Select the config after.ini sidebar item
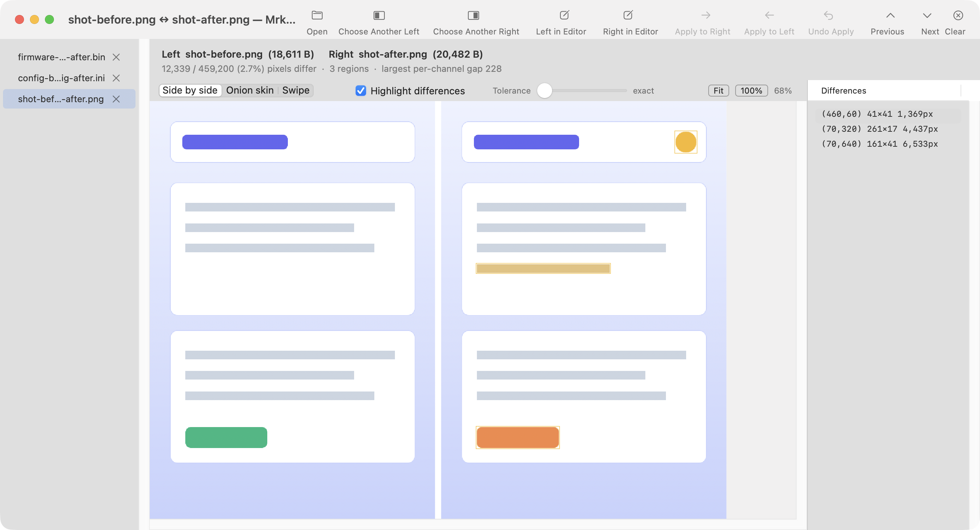980x530 pixels. (x=69, y=78)
